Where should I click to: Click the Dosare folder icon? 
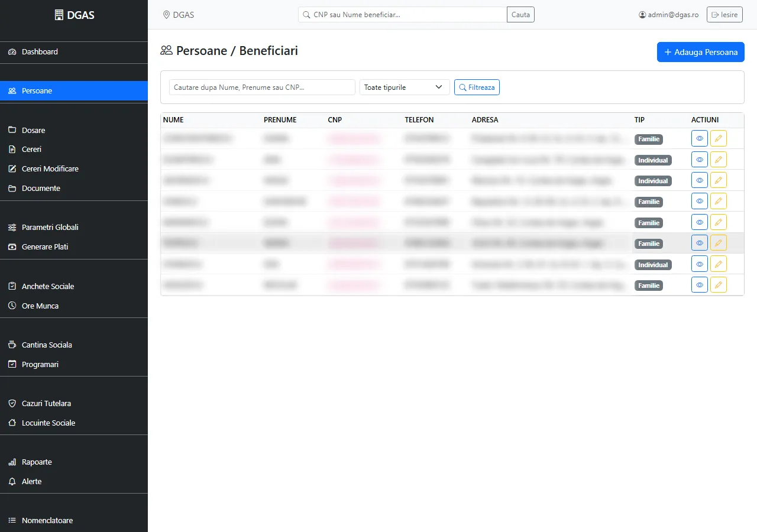tap(12, 130)
